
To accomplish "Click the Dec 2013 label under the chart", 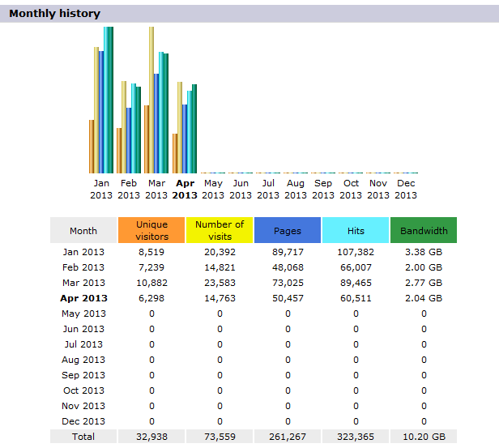I will pos(406,190).
